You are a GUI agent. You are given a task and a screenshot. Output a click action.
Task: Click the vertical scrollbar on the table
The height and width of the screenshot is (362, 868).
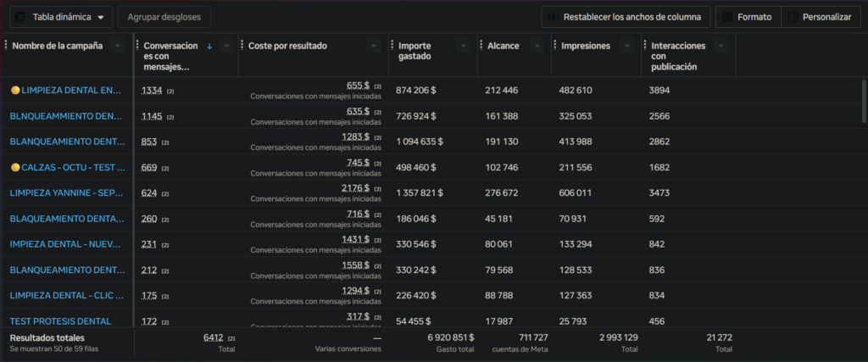click(x=865, y=101)
